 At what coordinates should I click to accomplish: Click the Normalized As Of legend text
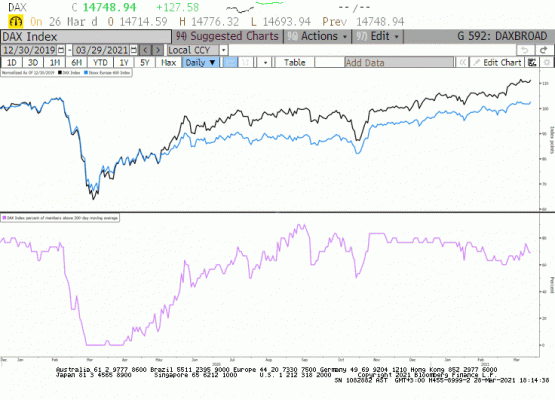click(x=28, y=73)
